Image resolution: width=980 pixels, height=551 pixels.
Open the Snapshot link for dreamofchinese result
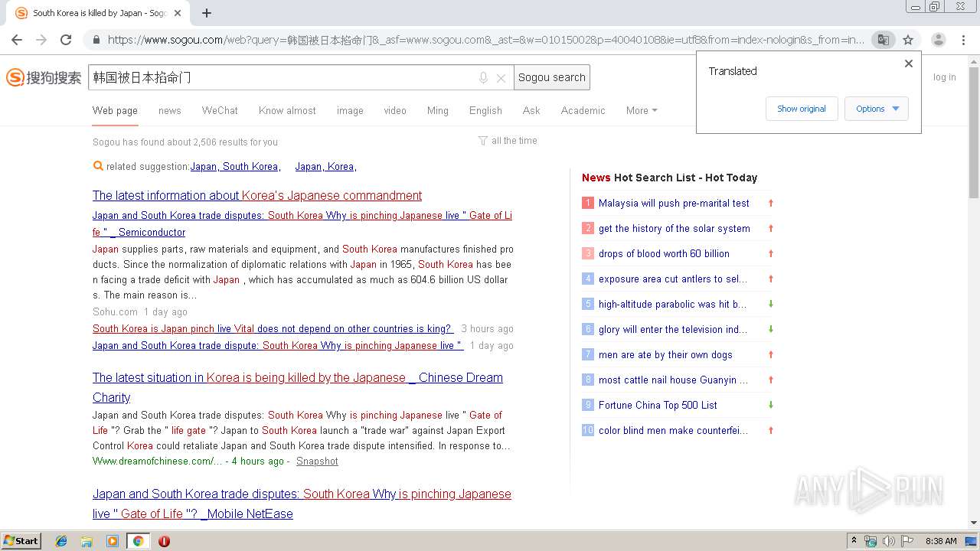pos(317,461)
